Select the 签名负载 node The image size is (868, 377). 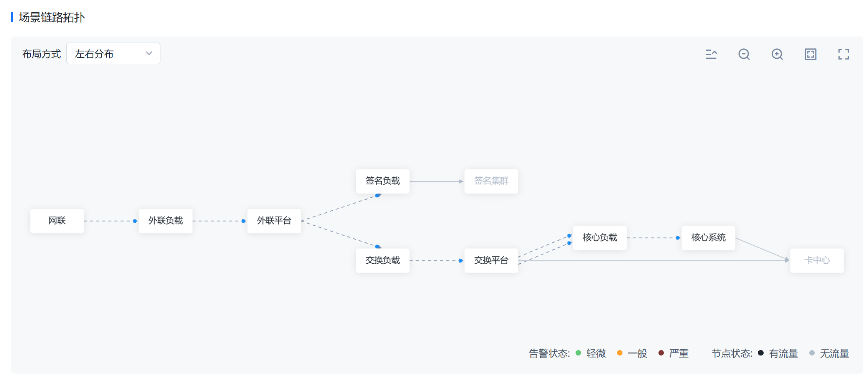[383, 181]
